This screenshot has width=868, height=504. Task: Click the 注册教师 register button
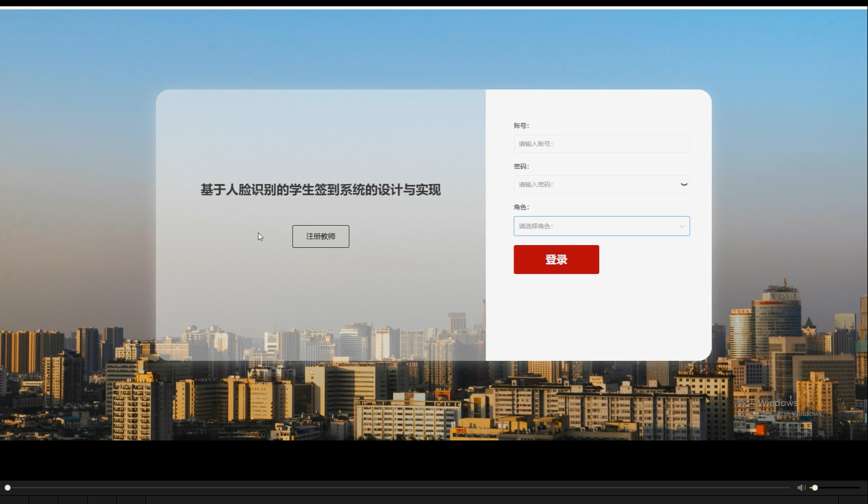(x=321, y=236)
